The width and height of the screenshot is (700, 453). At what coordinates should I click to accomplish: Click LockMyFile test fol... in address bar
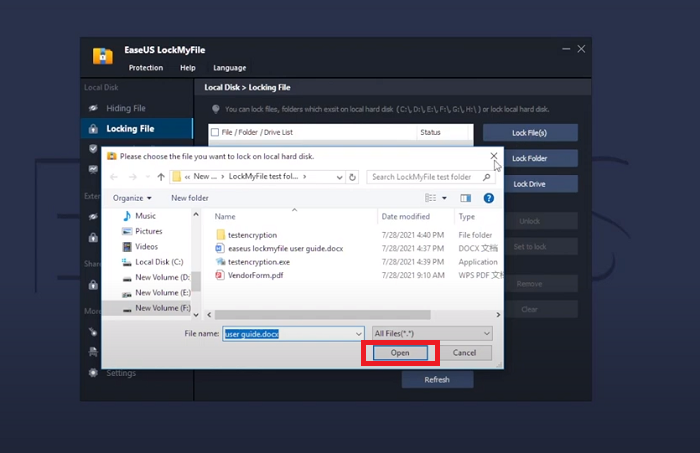263,177
